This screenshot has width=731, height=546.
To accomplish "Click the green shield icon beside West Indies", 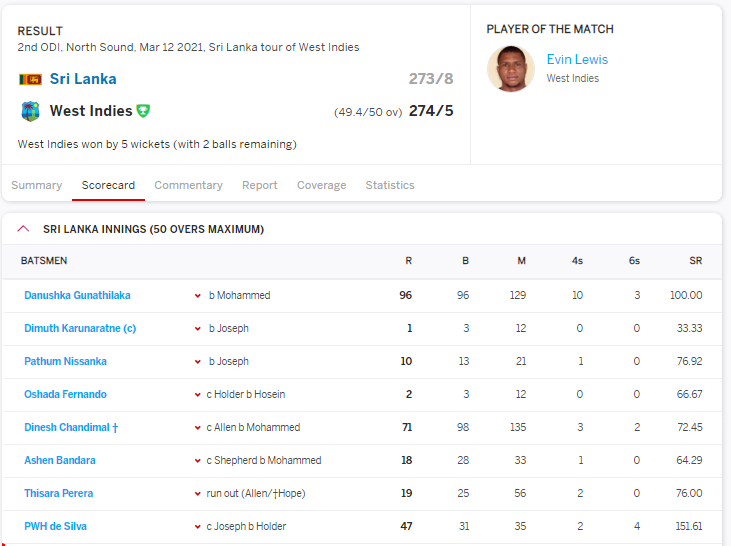I will pyautogui.click(x=143, y=111).
